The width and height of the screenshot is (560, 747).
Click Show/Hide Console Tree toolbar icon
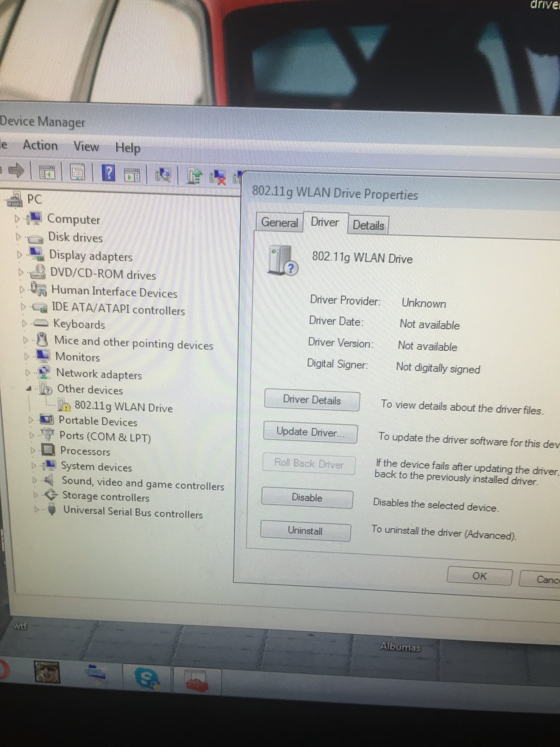coord(47,173)
